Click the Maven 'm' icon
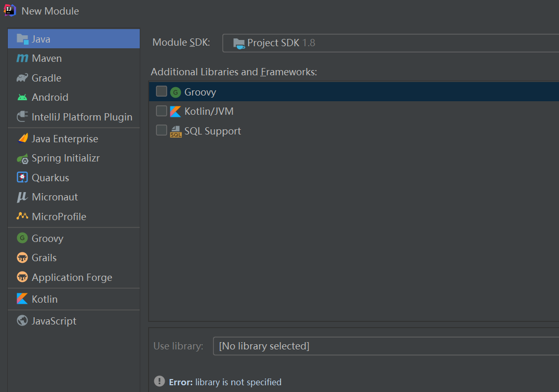Image resolution: width=559 pixels, height=392 pixels. 22,58
